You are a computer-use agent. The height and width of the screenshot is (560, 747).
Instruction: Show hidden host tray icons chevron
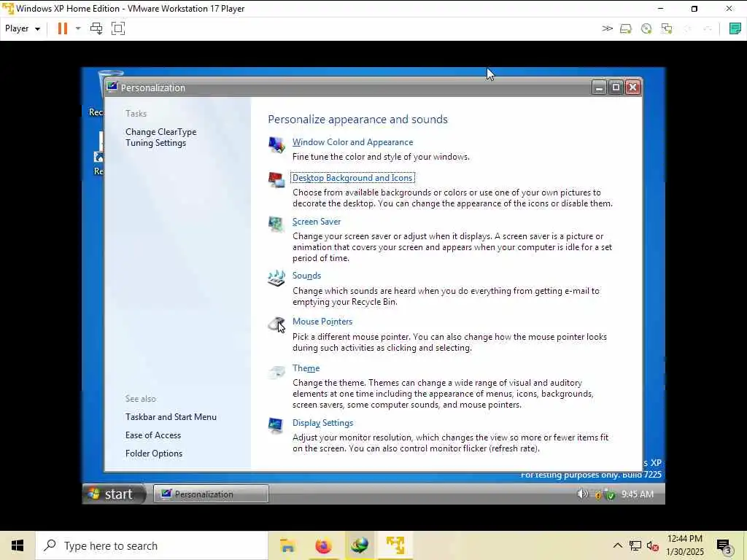point(617,545)
